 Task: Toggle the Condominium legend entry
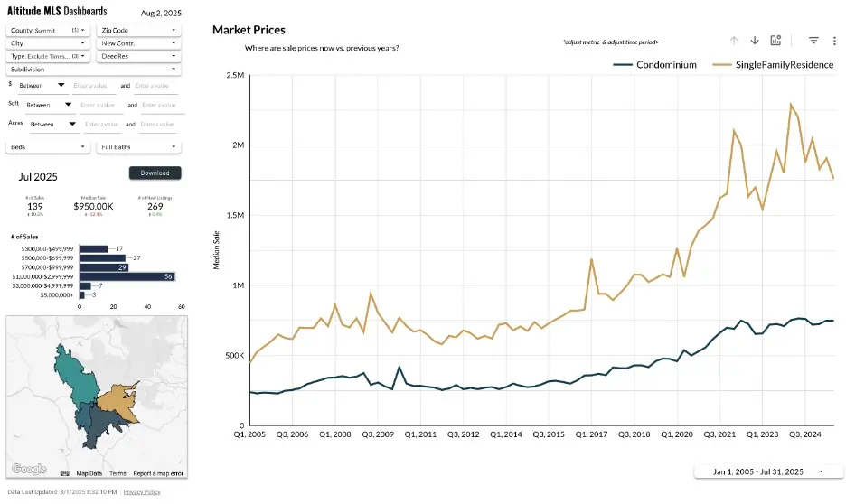[655, 65]
